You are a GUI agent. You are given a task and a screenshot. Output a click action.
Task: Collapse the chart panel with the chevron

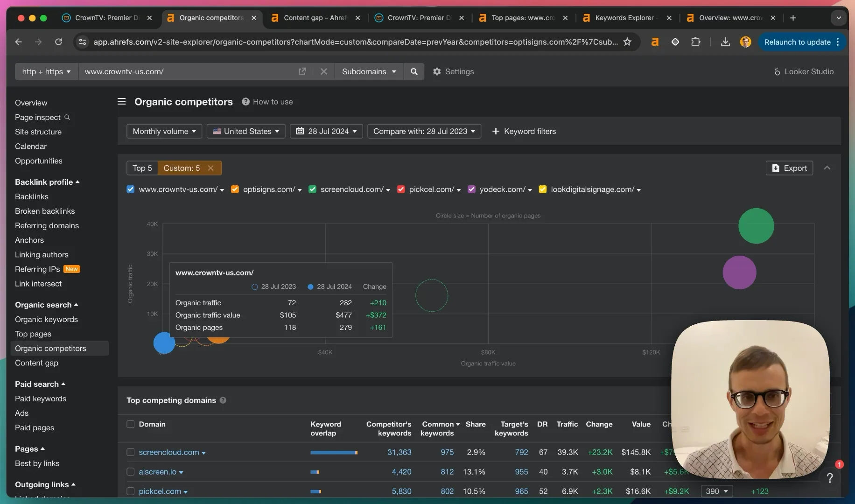pos(827,168)
